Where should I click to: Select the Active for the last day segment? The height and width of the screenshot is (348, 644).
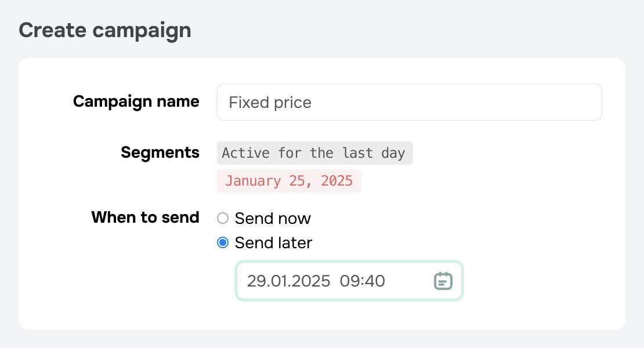[314, 153]
